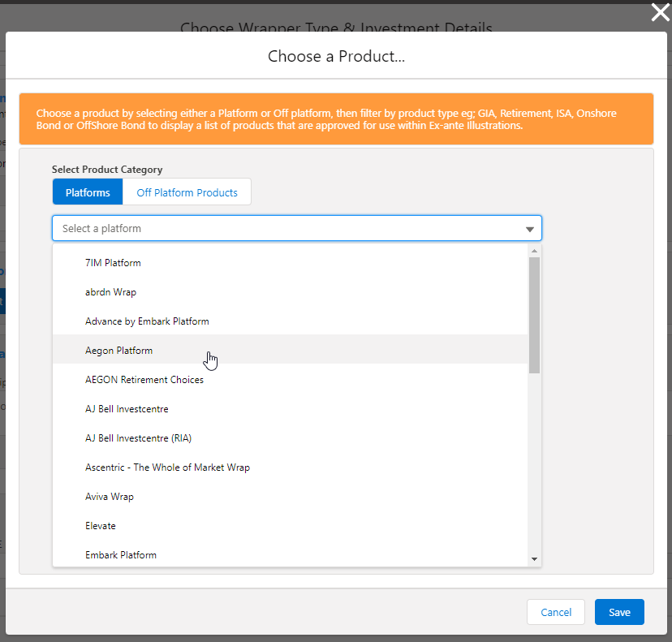Choose Ascentric - The Whole of Market Wrap
This screenshot has width=672, height=642.
(167, 467)
